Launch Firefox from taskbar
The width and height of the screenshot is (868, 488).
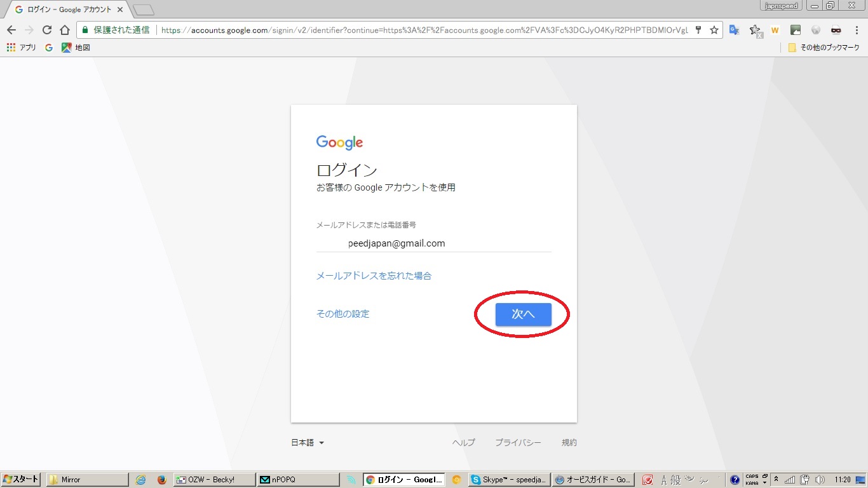pos(161,480)
